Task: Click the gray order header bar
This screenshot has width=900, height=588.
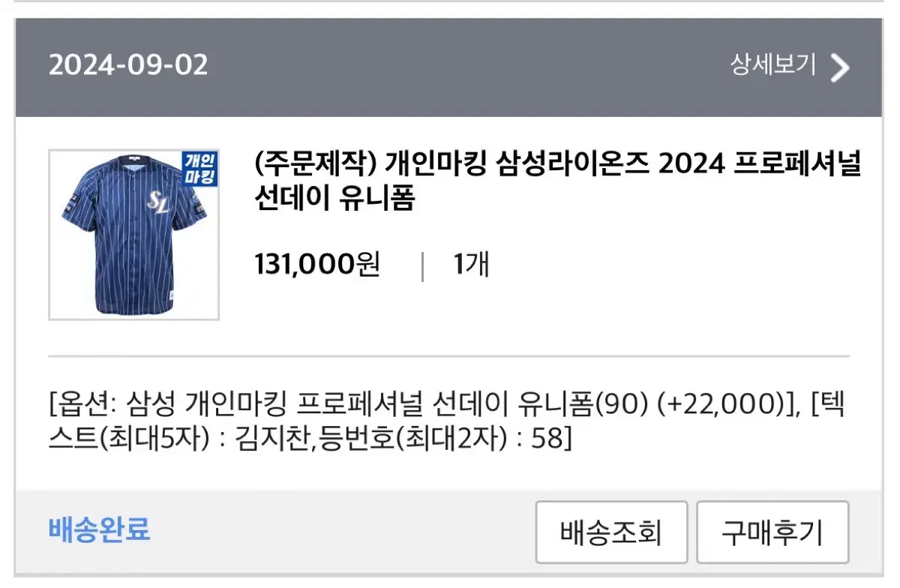Action: [448, 67]
